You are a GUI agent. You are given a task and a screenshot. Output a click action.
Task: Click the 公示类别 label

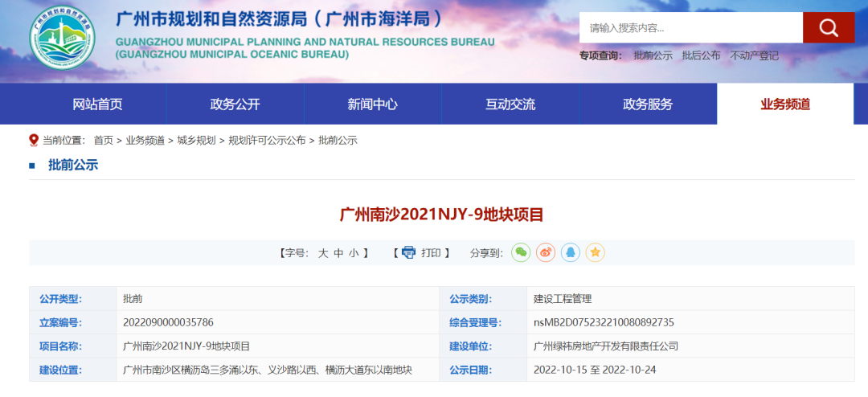pyautogui.click(x=470, y=299)
